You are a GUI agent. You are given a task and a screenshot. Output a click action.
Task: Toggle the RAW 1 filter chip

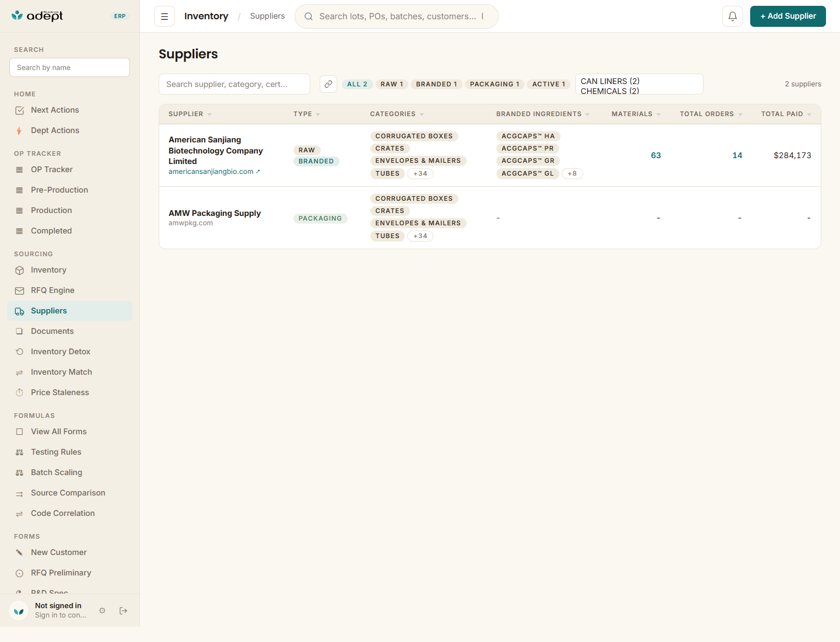392,84
